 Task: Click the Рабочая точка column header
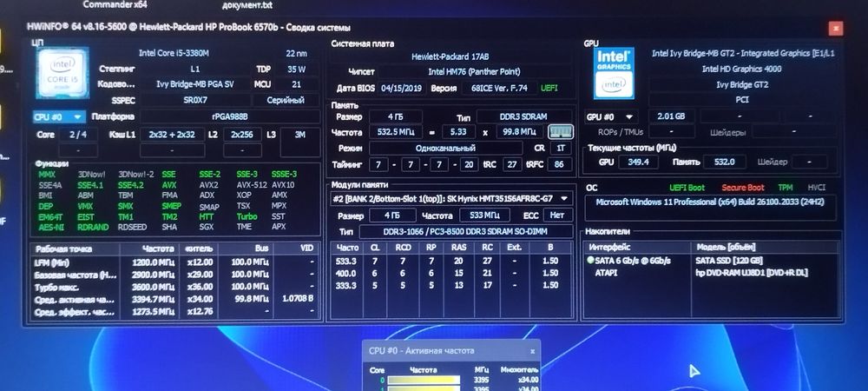pos(76,249)
